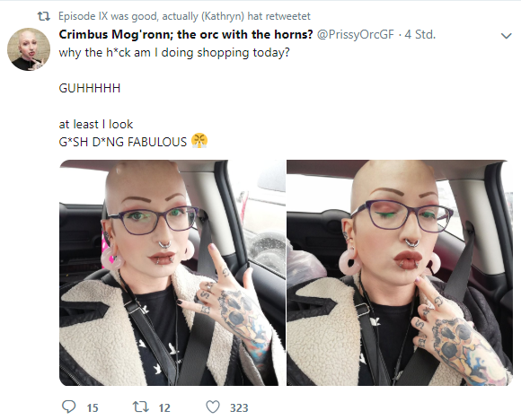Click the retweet arrows icon below photos
The width and height of the screenshot is (521, 420).
[x=140, y=407]
